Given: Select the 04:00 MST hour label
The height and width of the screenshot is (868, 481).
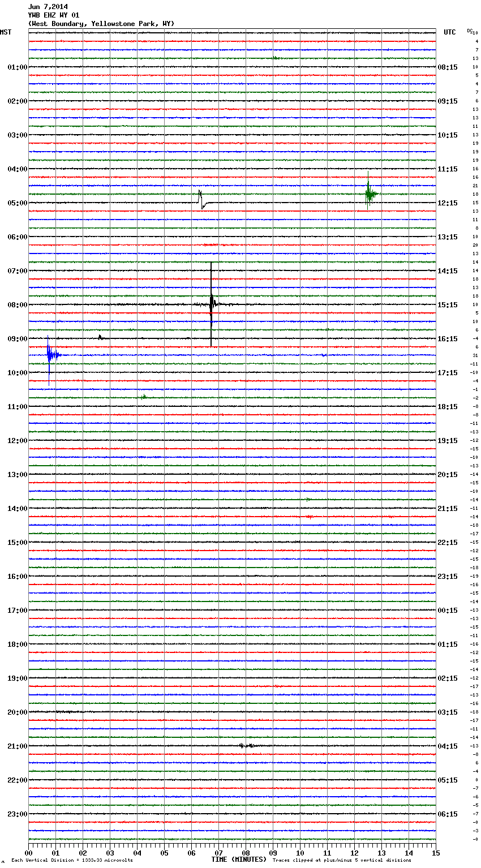Looking at the screenshot, I should tap(18, 169).
